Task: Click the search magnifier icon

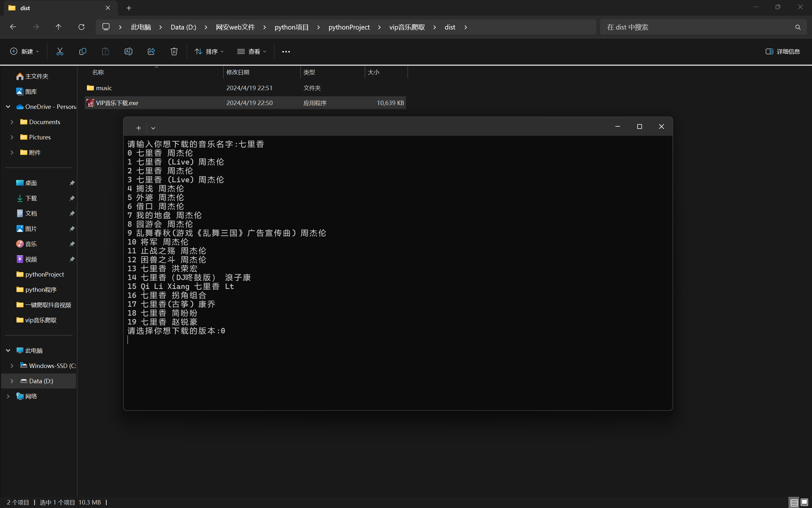Action: (798, 27)
